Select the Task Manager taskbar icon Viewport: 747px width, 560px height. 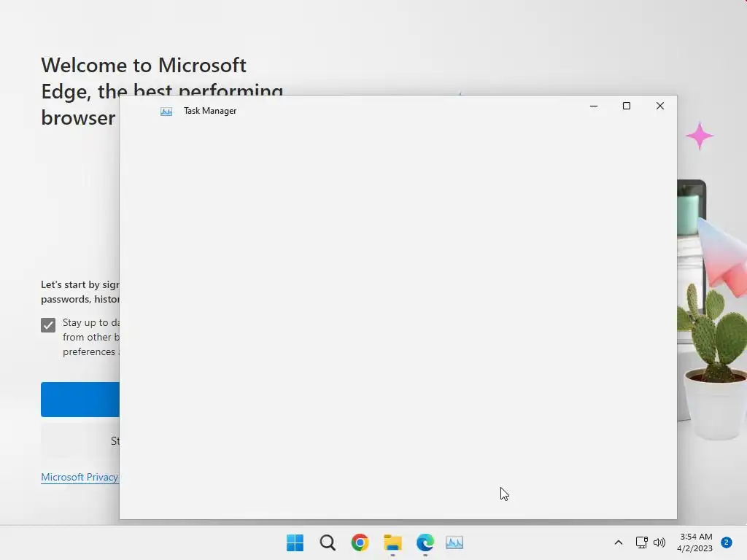(454, 542)
